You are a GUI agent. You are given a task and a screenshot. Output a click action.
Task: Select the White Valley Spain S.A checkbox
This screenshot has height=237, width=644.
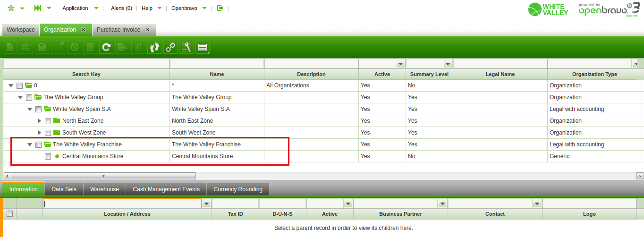(x=38, y=109)
